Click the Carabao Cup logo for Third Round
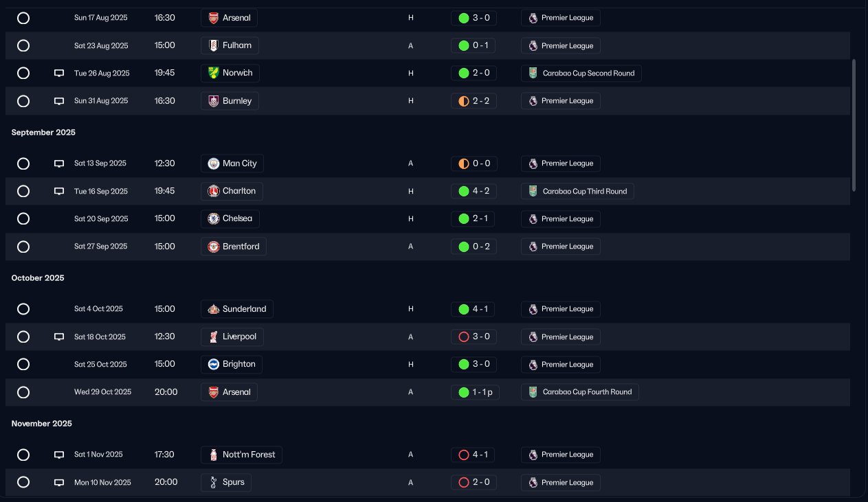868x502 pixels. tap(533, 192)
